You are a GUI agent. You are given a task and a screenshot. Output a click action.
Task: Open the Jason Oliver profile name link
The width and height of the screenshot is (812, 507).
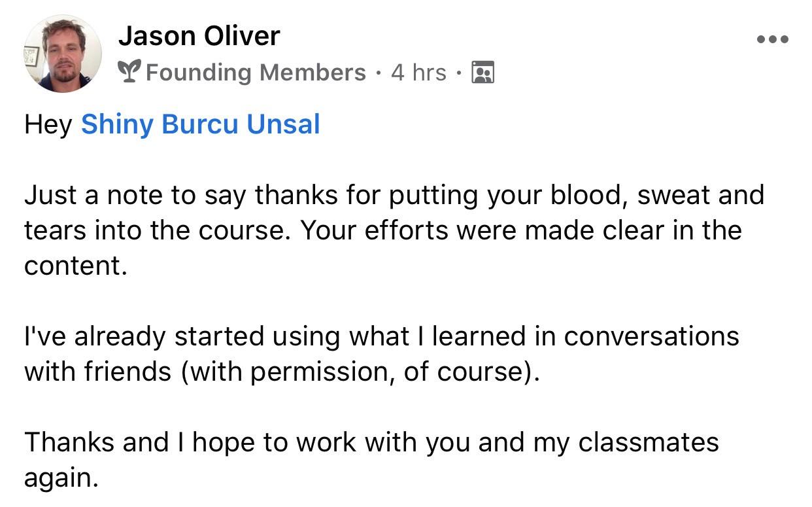[x=199, y=35]
